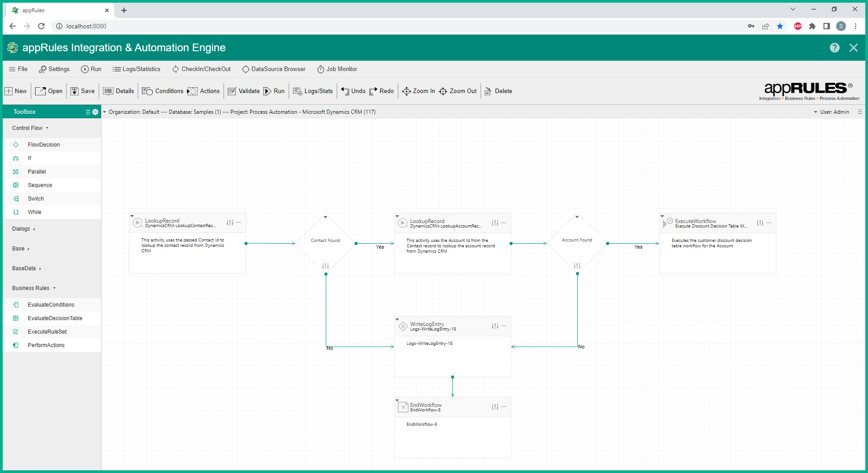Collapse the Control Flow toolbox category
This screenshot has height=473, width=868.
[30, 128]
